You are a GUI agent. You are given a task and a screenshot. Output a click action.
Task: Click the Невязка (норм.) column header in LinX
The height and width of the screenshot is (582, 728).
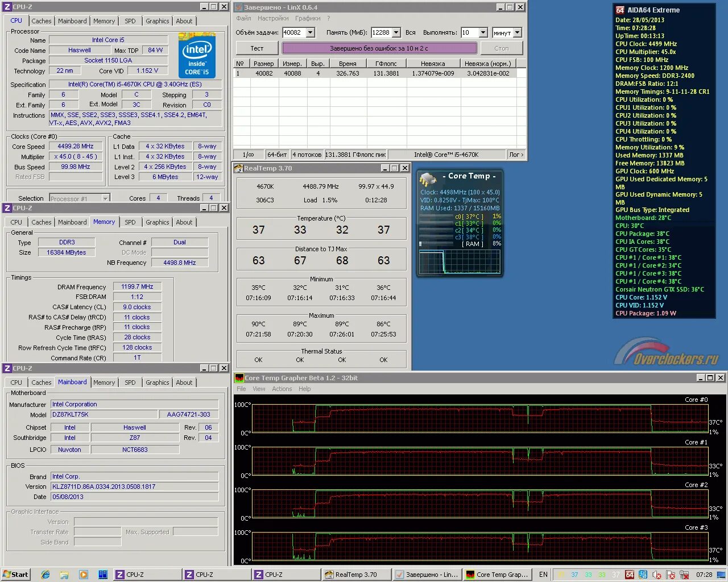click(x=487, y=64)
